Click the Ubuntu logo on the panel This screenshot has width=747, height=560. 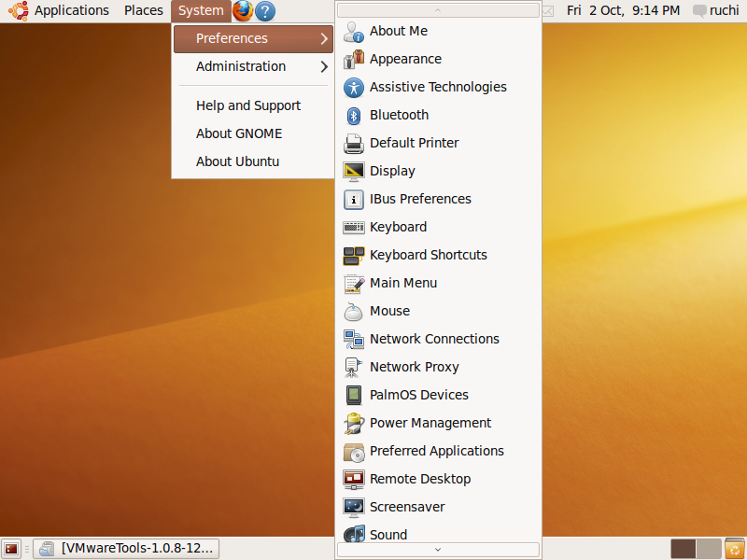coord(18,10)
